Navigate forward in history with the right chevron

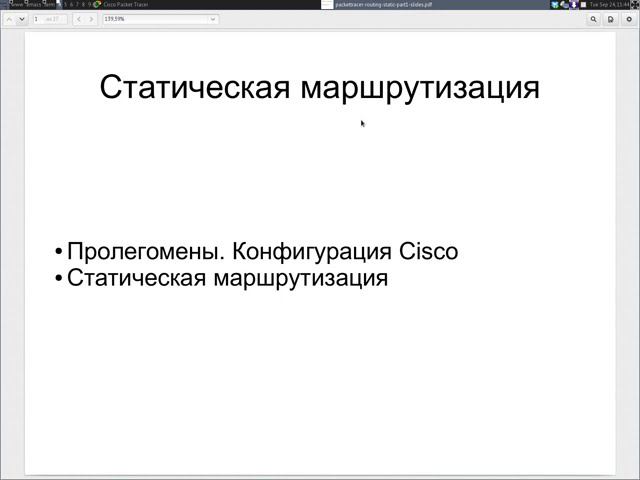(91, 19)
